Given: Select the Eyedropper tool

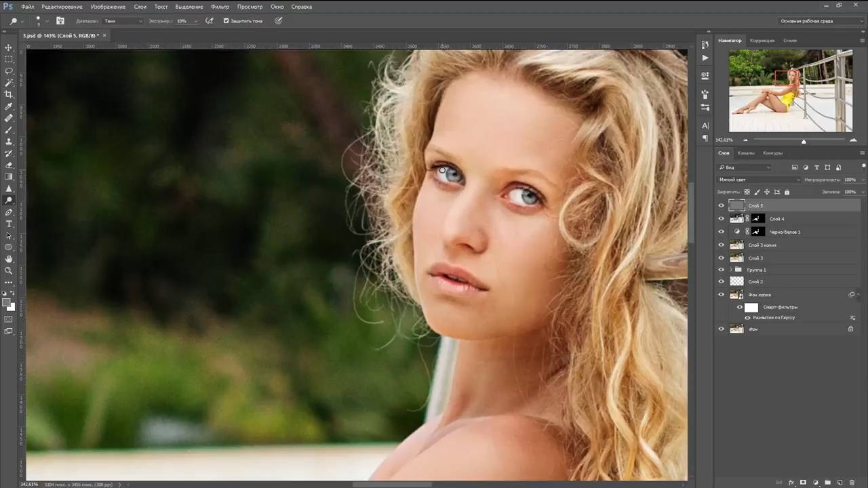Looking at the screenshot, I should (x=9, y=106).
